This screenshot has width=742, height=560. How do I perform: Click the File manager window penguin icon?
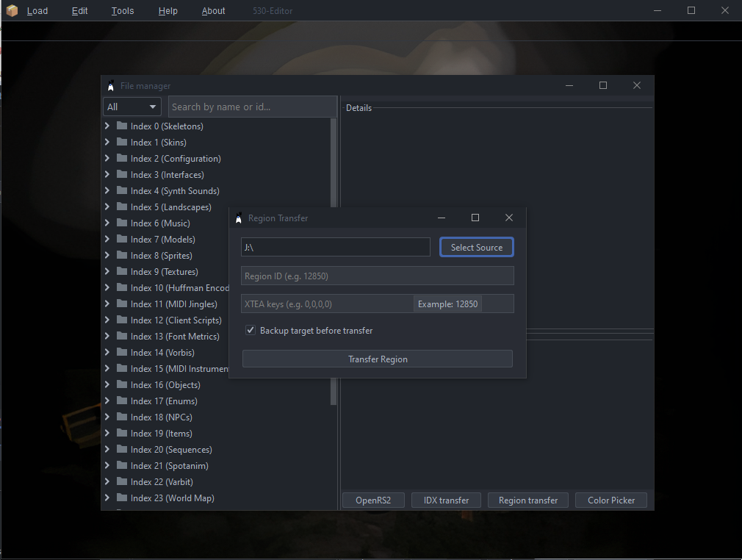[x=111, y=86]
